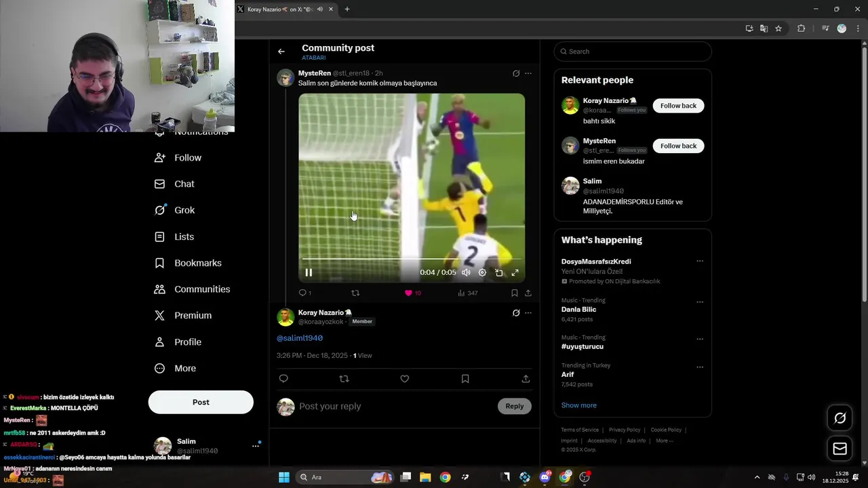Open Grok icon on MysteRen's post
The width and height of the screenshot is (868, 488).
coord(516,73)
